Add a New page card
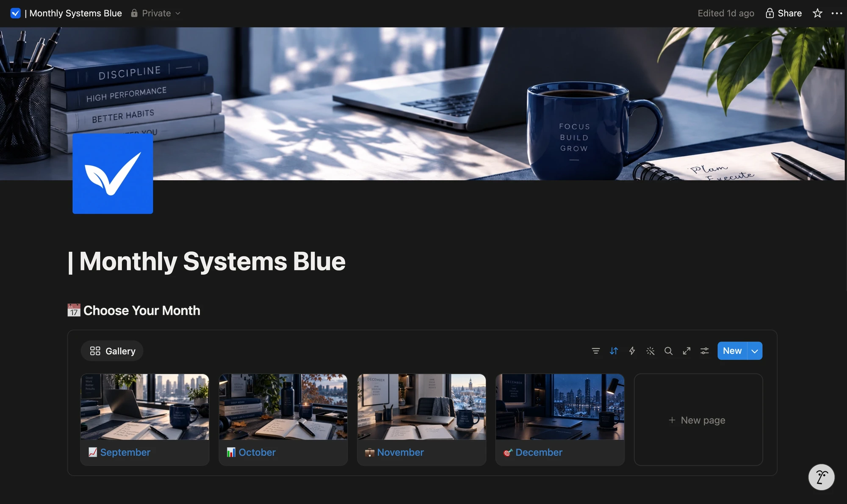Viewport: 847px width, 504px height. (x=698, y=420)
